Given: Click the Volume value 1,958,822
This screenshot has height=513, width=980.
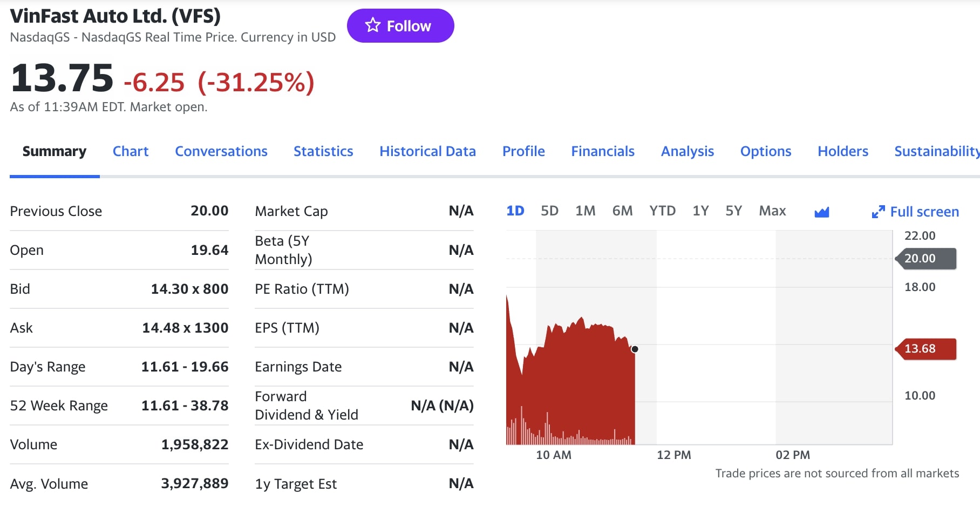Looking at the screenshot, I should [x=195, y=444].
